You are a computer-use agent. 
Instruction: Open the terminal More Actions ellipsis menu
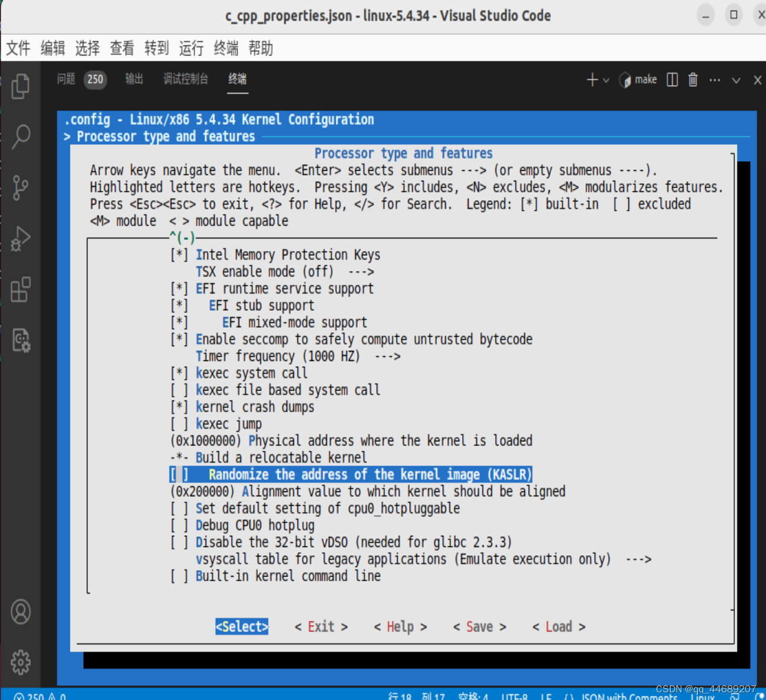[x=715, y=79]
